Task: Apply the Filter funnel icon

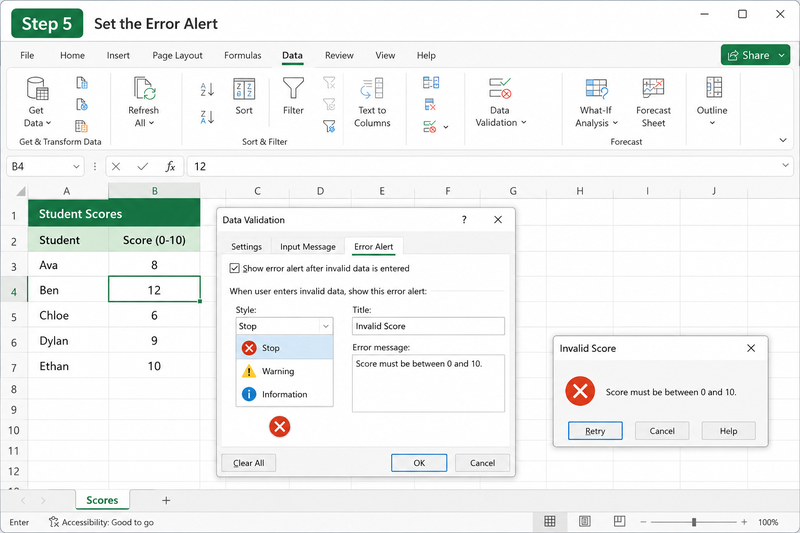Action: [293, 88]
